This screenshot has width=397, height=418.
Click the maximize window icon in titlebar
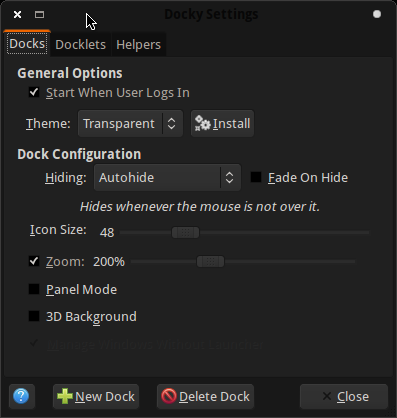click(x=39, y=15)
